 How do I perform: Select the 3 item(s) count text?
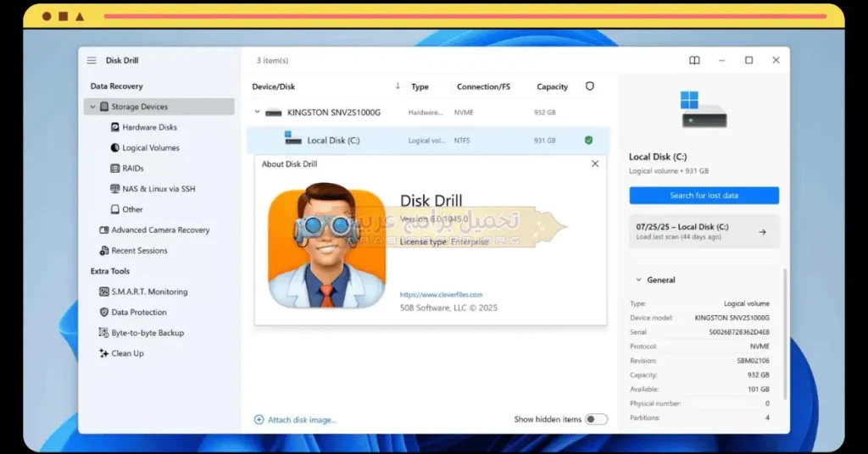click(272, 60)
